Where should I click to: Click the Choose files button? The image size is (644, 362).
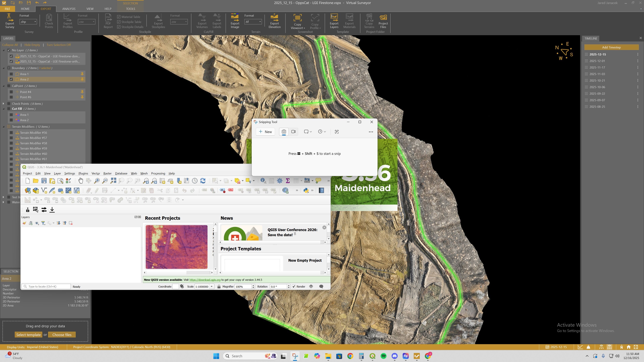pyautogui.click(x=62, y=335)
